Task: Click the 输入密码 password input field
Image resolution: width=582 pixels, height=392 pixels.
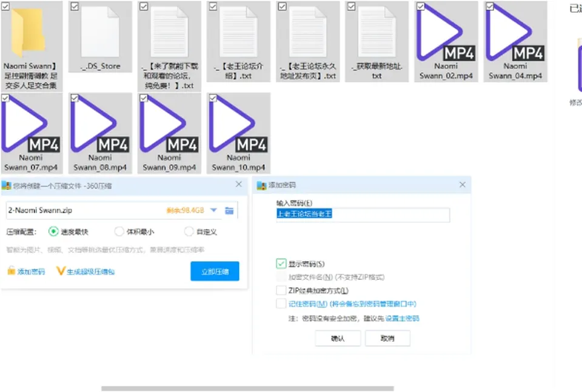Action: (x=363, y=214)
